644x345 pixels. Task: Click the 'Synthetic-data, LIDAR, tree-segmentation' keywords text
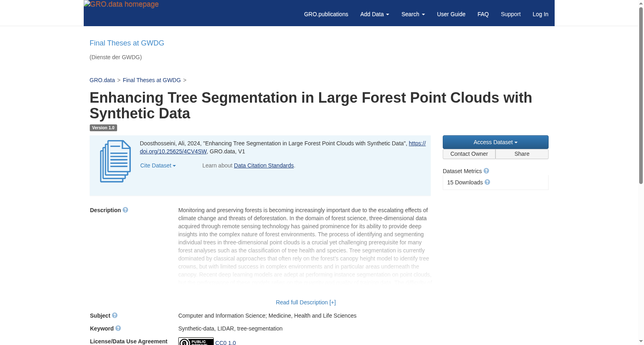pyautogui.click(x=230, y=328)
